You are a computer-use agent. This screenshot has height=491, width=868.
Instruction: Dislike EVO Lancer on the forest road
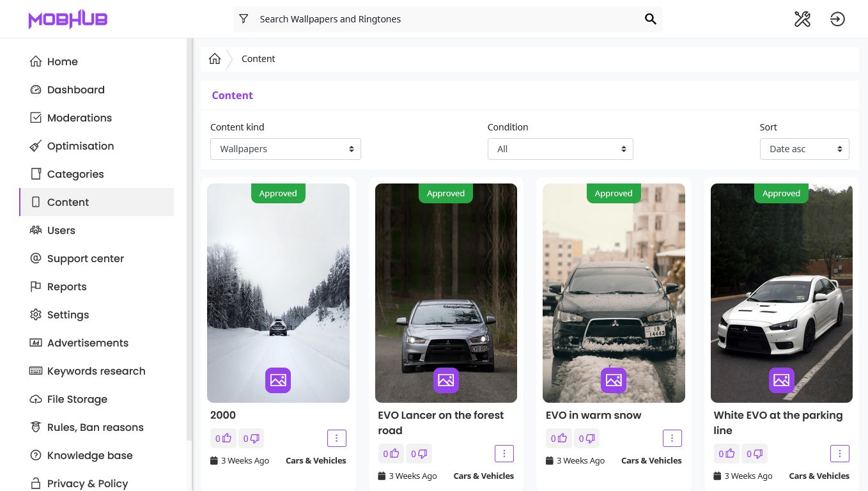[x=419, y=454]
